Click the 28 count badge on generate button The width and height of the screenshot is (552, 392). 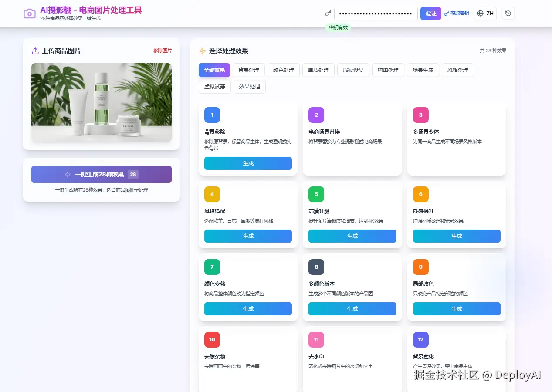[x=133, y=174]
